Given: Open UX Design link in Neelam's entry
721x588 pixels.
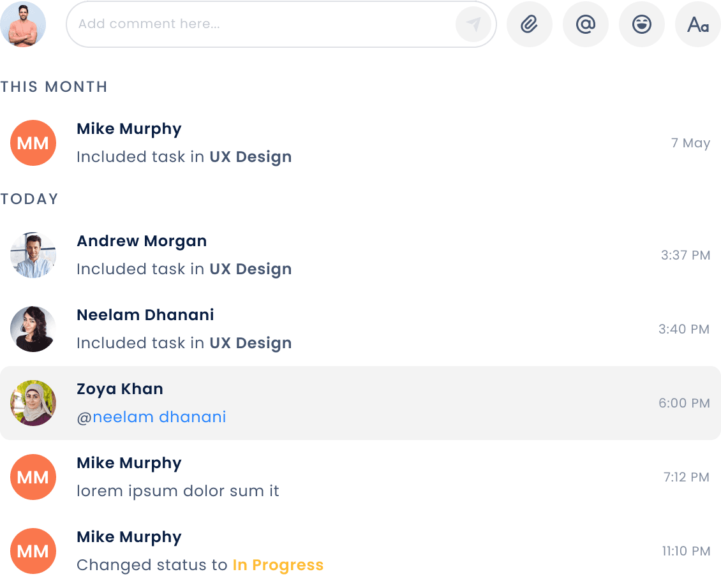Looking at the screenshot, I should (251, 343).
